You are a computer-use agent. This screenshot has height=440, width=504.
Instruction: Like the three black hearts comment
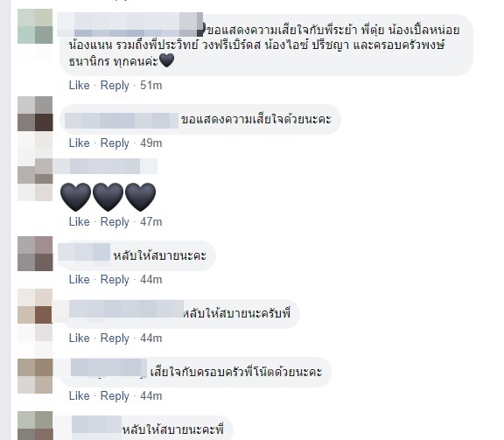point(79,222)
